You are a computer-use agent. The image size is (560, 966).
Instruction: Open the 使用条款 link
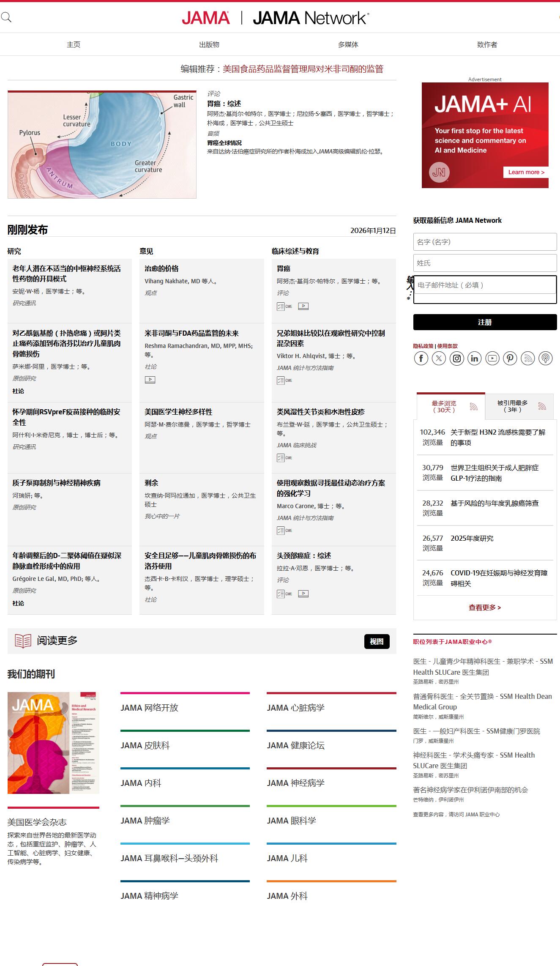pos(447,346)
